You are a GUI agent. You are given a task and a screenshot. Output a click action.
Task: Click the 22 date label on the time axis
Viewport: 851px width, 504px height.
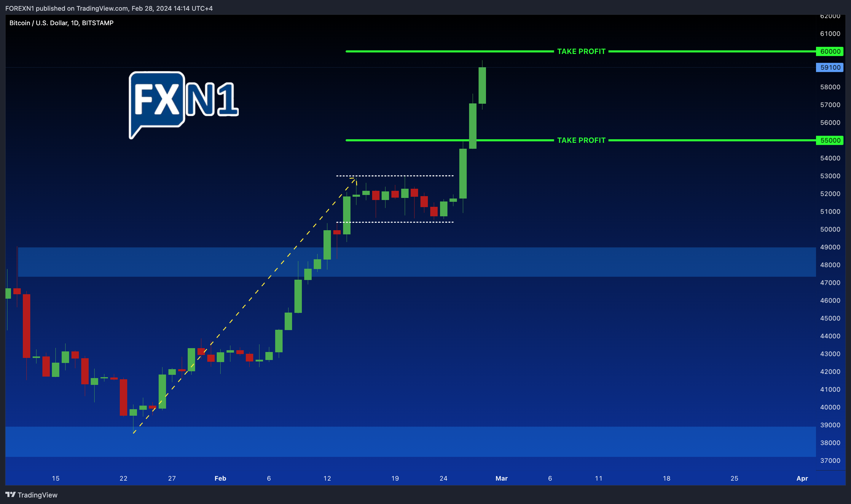tap(123, 478)
